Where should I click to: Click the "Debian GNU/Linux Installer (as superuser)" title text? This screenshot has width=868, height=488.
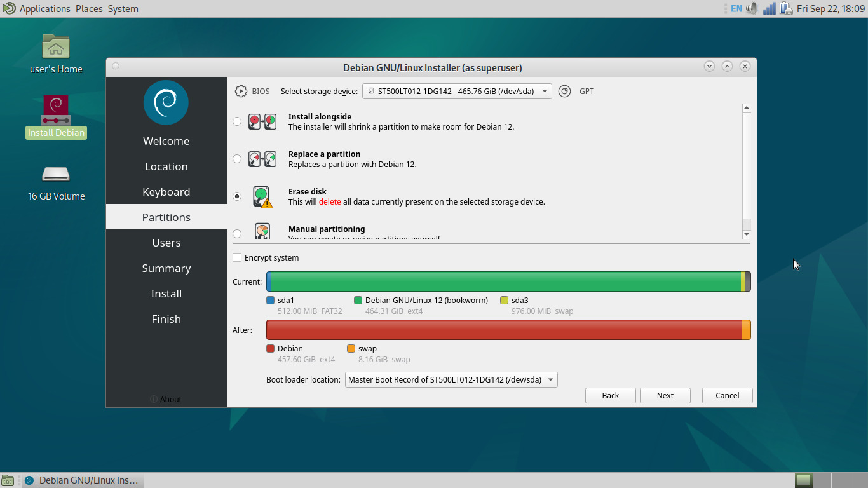[433, 68]
